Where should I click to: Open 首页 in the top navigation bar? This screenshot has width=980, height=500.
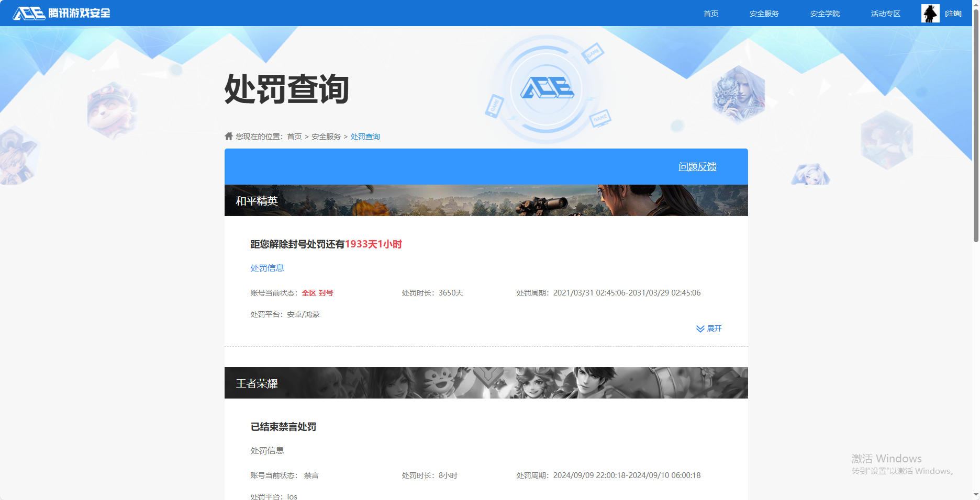(x=710, y=14)
